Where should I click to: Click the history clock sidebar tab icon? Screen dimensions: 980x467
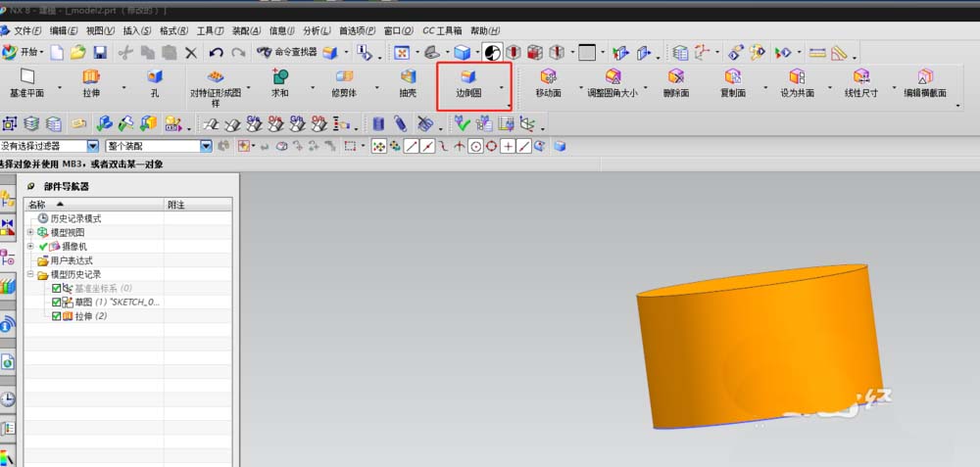click(x=8, y=398)
